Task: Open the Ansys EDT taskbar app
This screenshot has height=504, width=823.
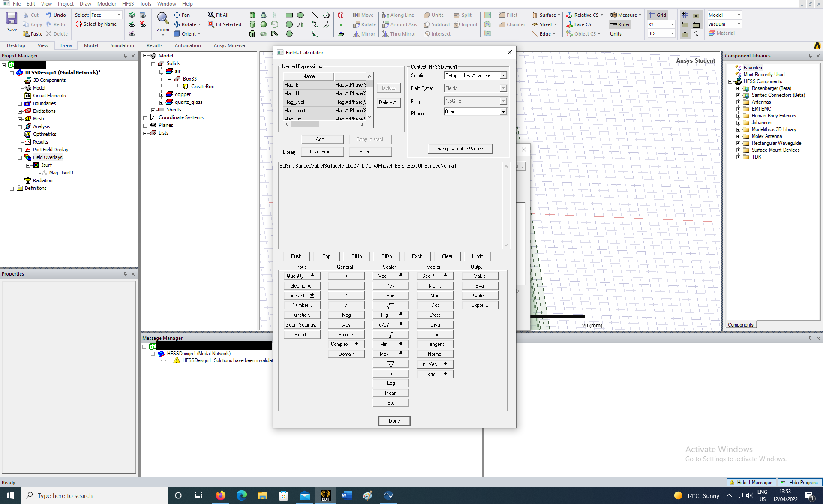Action: coord(325,495)
